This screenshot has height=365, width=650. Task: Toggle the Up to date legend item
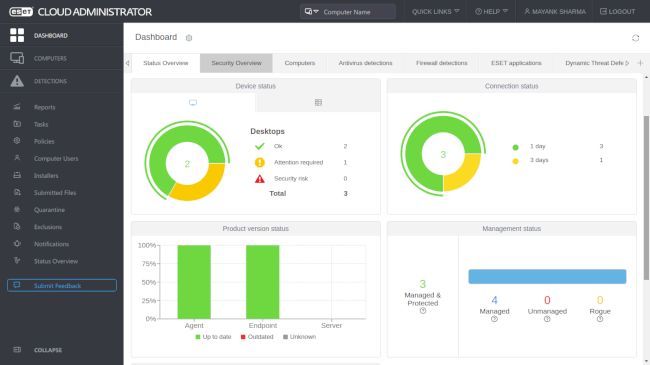click(213, 337)
